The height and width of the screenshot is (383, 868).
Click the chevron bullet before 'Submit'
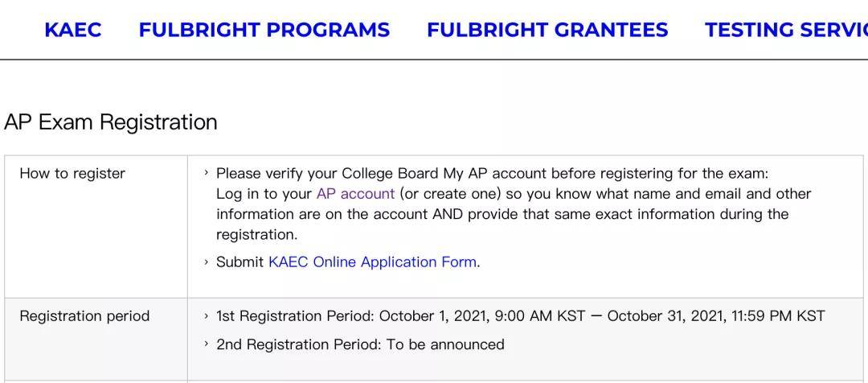[207, 262]
